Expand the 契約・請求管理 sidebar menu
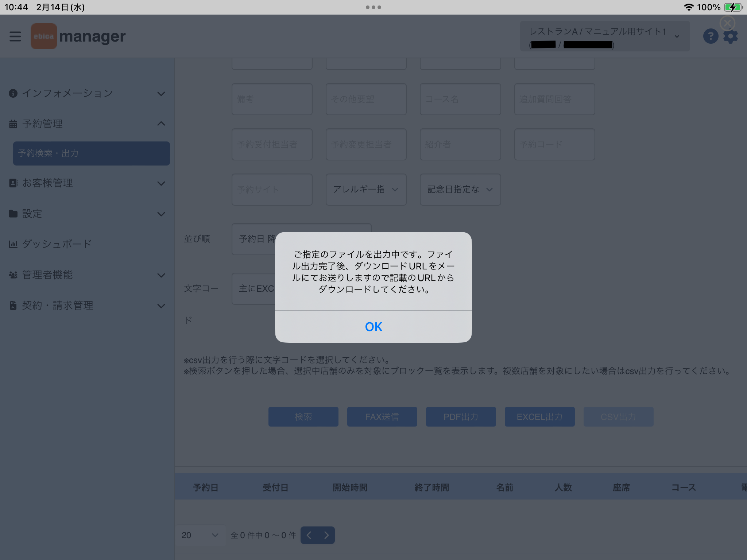Viewport: 747px width, 560px height. (x=87, y=306)
